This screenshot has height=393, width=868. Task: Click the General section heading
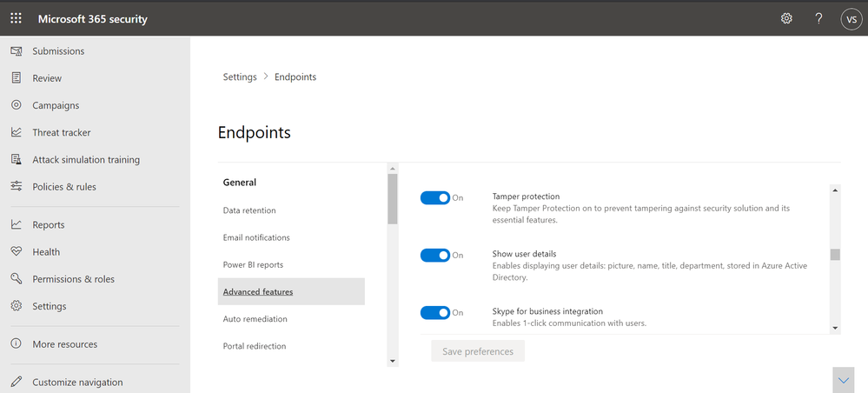[240, 183]
